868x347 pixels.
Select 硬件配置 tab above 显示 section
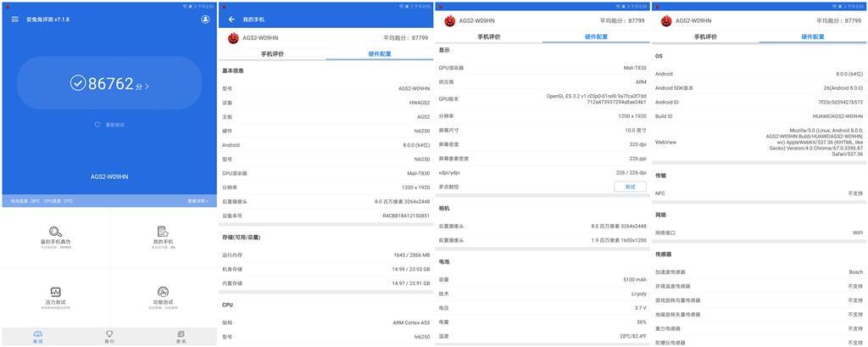596,36
